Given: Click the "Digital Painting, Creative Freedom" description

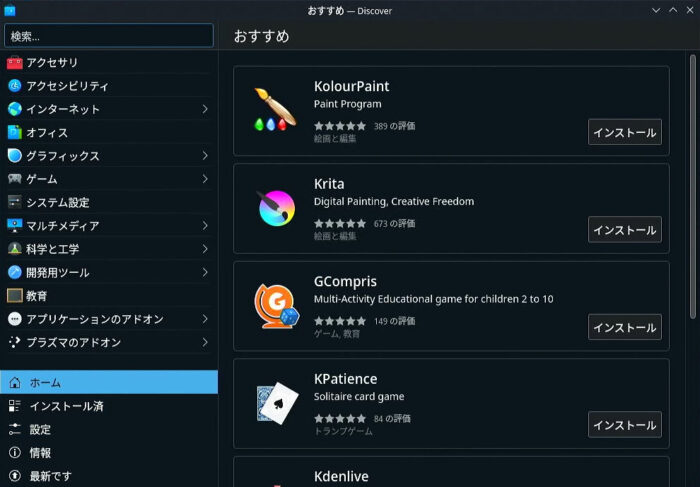Looking at the screenshot, I should (x=394, y=202).
